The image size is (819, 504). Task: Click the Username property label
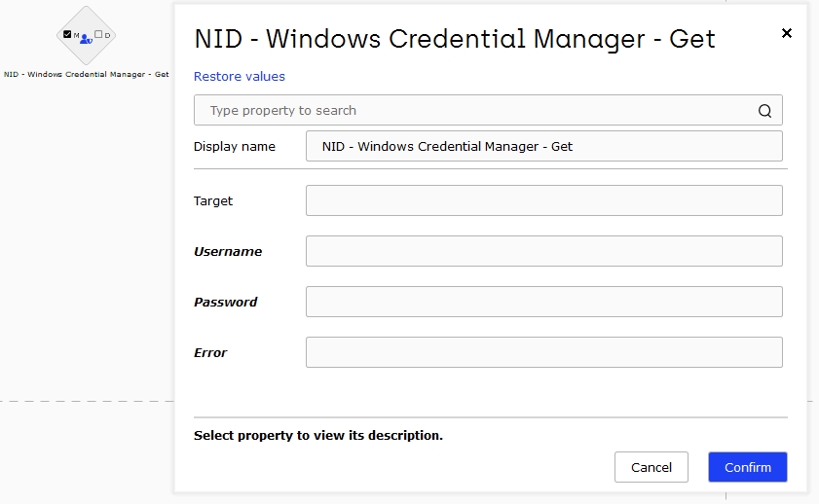(x=228, y=251)
